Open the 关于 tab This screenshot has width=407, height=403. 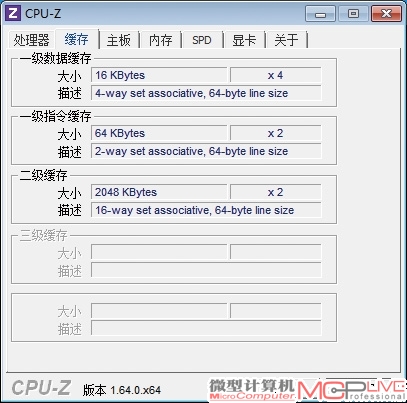286,40
